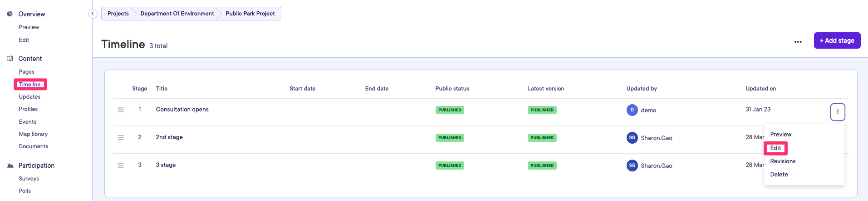This screenshot has height=201, width=868.
Task: Open Map library in the sidebar
Action: pyautogui.click(x=33, y=134)
